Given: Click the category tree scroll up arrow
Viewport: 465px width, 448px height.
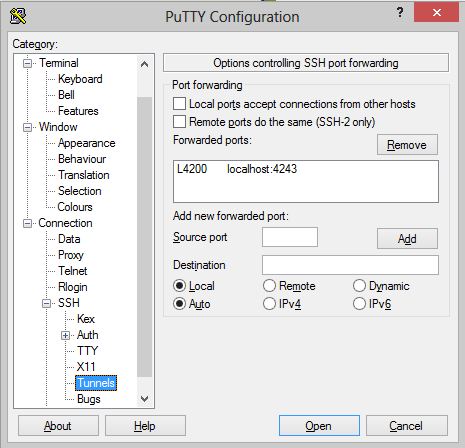Looking at the screenshot, I should pos(144,64).
